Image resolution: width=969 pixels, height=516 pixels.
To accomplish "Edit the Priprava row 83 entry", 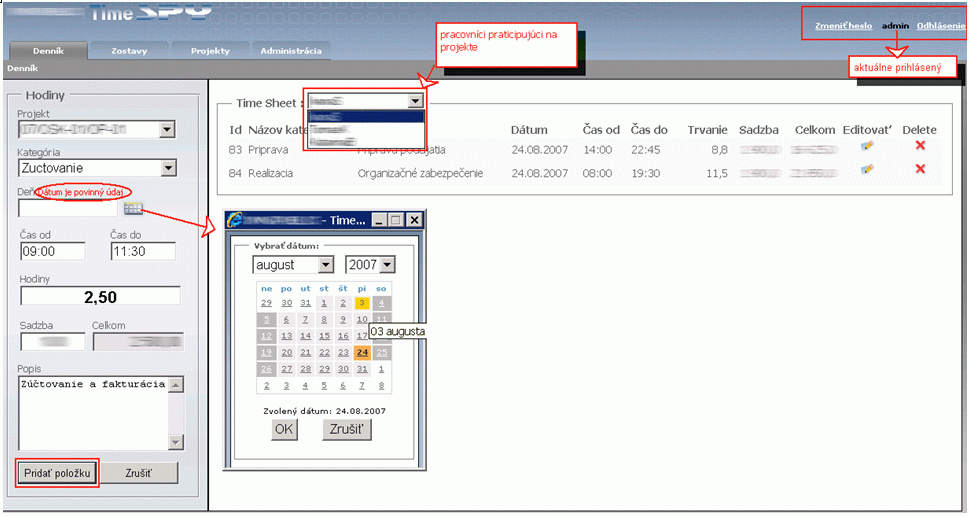I will pos(867,146).
